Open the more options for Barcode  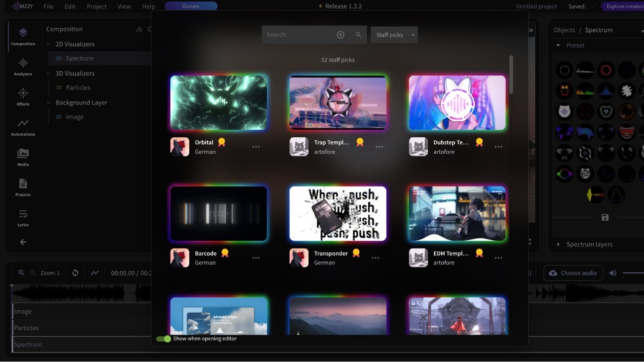click(256, 258)
